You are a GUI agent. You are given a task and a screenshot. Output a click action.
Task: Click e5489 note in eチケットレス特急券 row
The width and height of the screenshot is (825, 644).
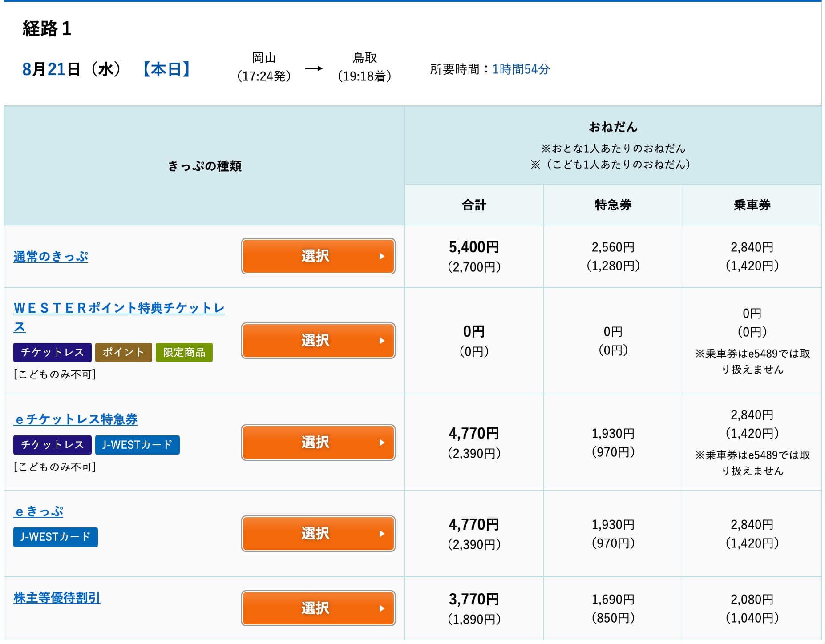[x=752, y=463]
